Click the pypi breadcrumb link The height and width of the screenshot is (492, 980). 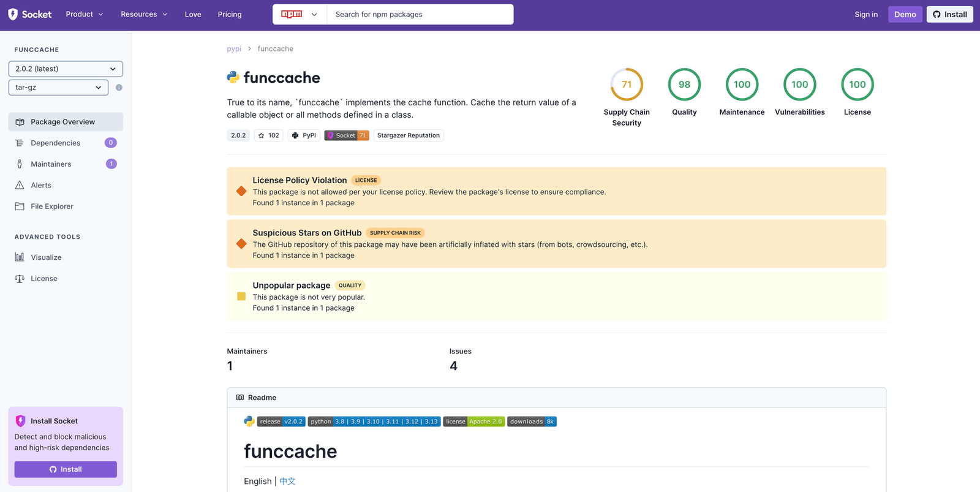pos(234,49)
